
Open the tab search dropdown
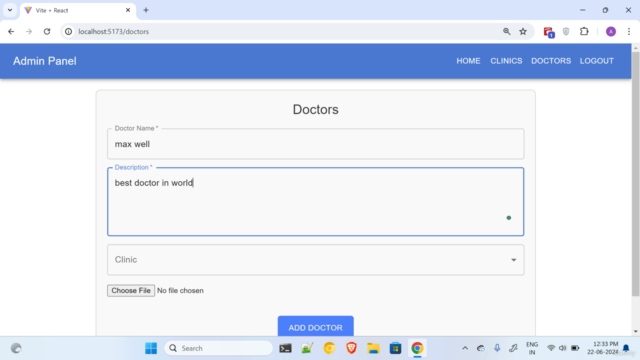coord(10,10)
